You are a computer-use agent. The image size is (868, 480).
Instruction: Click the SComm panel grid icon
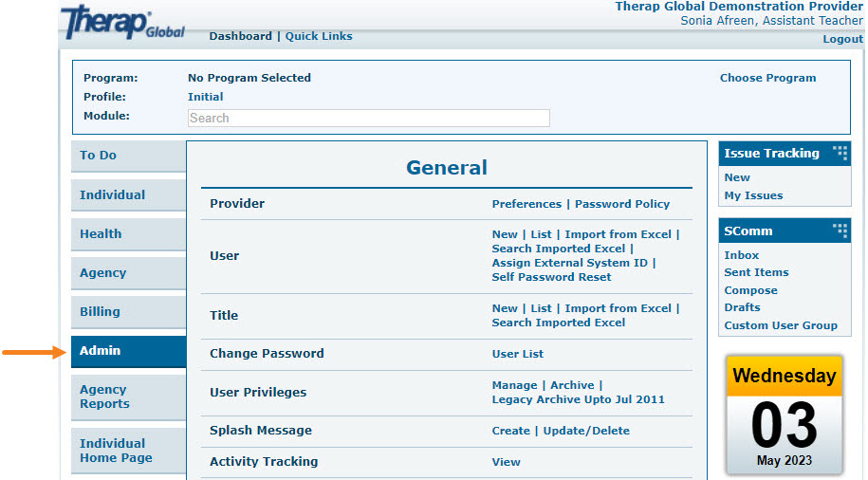[840, 231]
